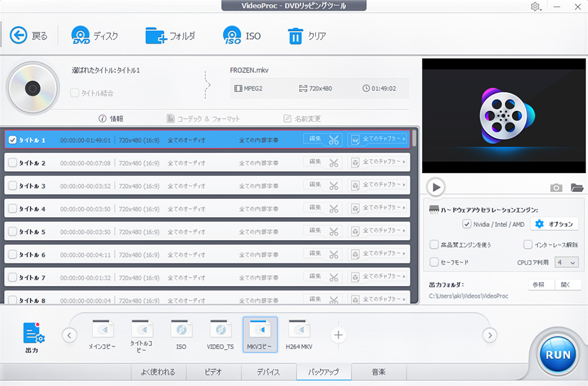588x386 pixels.
Task: Click the DVD ディスク load icon
Action: tap(81, 36)
